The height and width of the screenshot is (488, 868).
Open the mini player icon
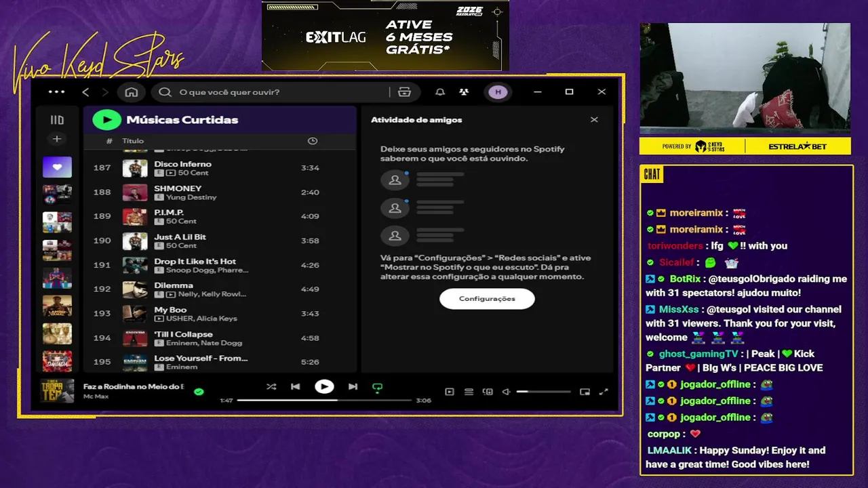pos(585,392)
